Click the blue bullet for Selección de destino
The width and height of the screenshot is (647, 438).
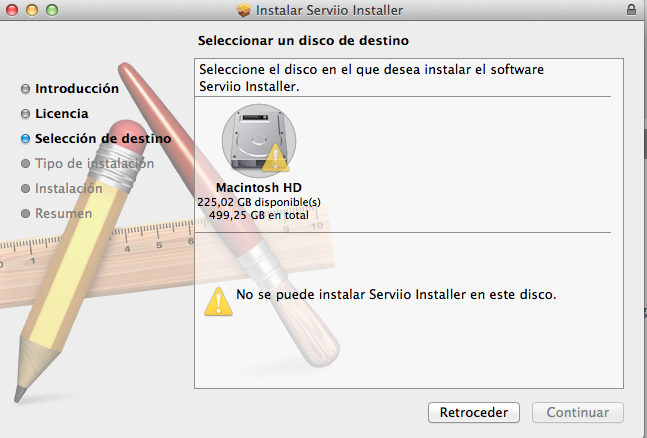26,138
